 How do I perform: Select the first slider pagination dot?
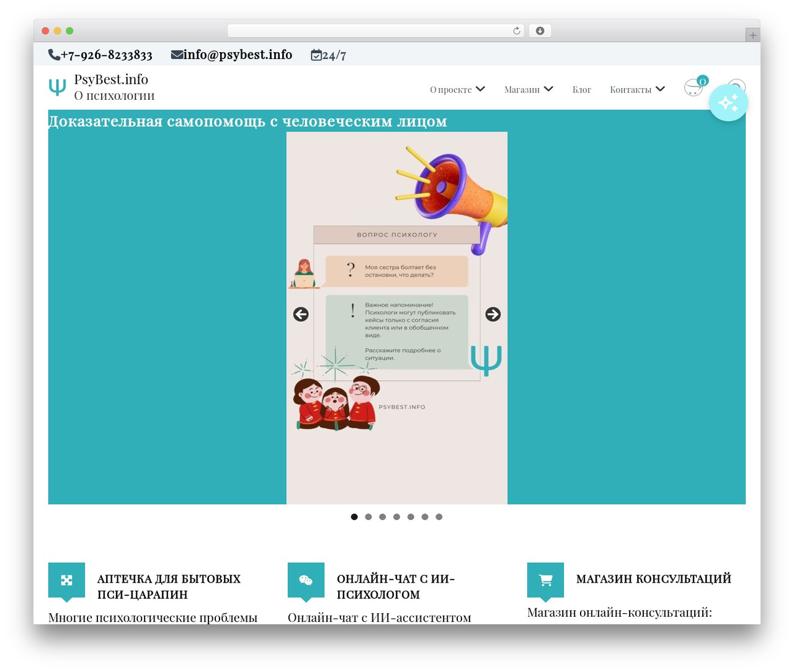tap(354, 517)
